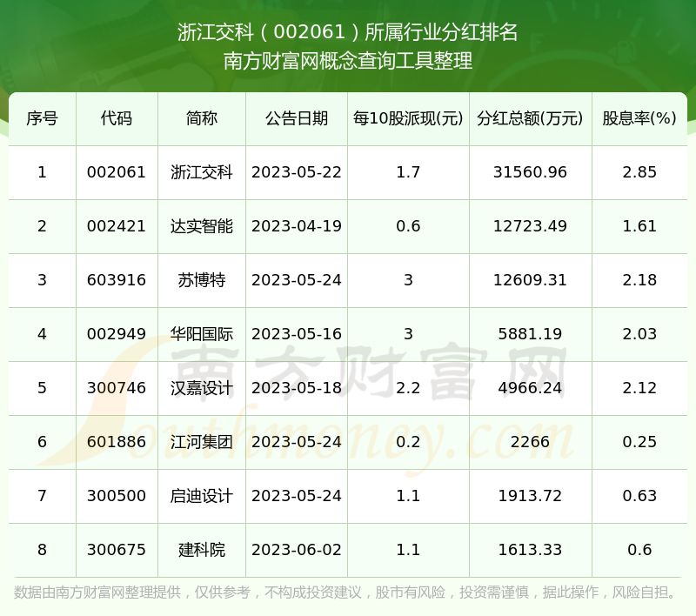Select stock code 002949
This screenshot has height=616, width=696.
(117, 334)
